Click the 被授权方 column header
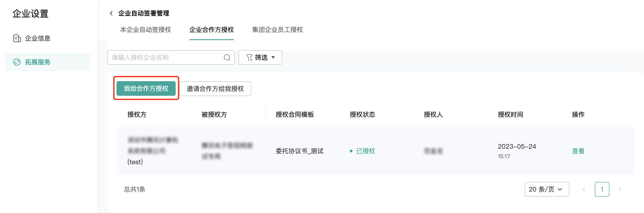 pos(214,115)
